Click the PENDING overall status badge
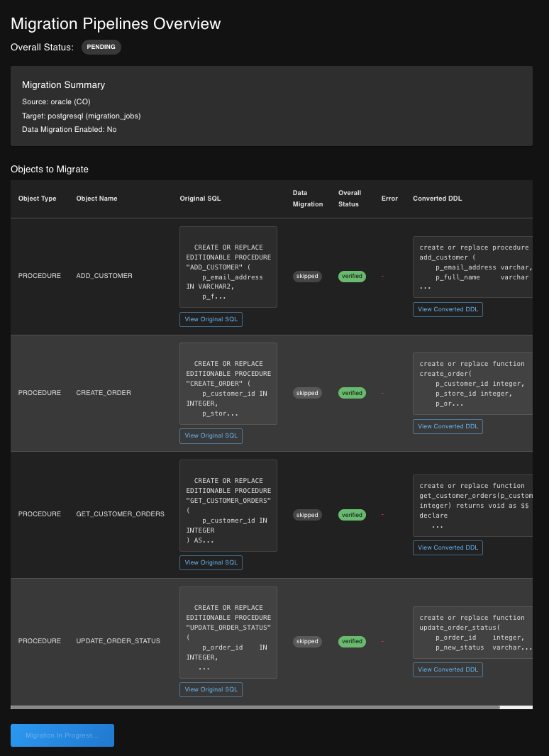The width and height of the screenshot is (549, 756). click(101, 47)
